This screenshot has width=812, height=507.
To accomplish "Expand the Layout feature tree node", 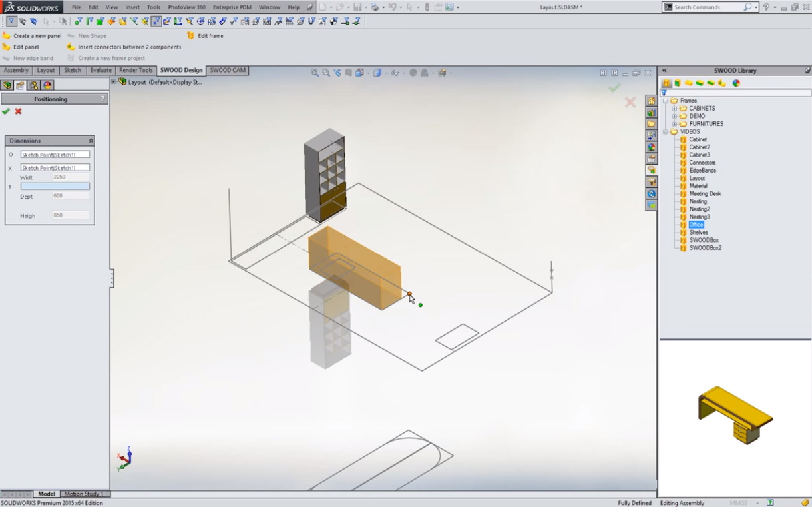I will [x=114, y=82].
